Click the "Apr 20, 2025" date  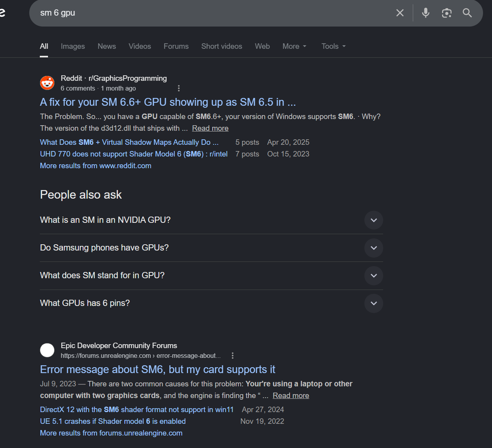[288, 142]
